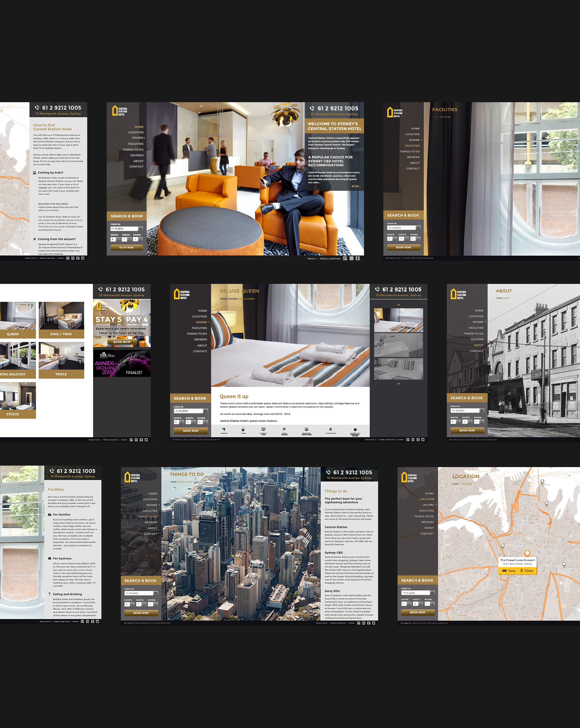Click the train icon beside Coming by train

click(34, 173)
